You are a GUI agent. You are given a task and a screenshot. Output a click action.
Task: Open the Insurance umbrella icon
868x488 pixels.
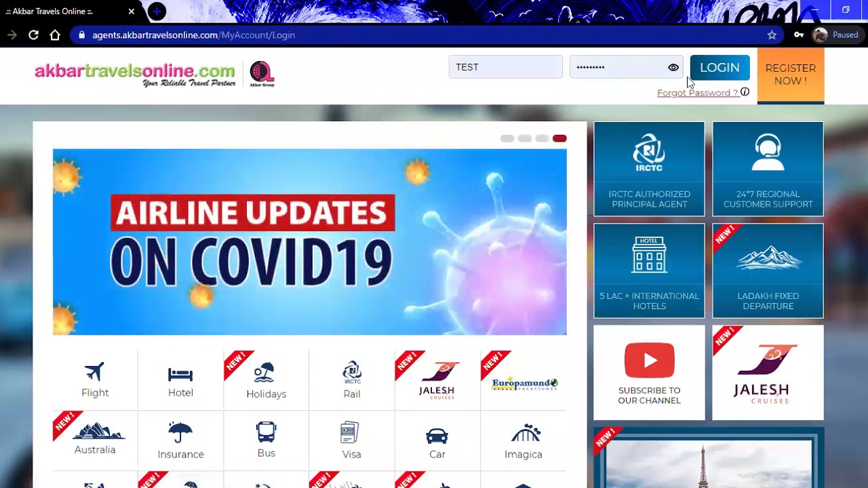click(x=180, y=441)
